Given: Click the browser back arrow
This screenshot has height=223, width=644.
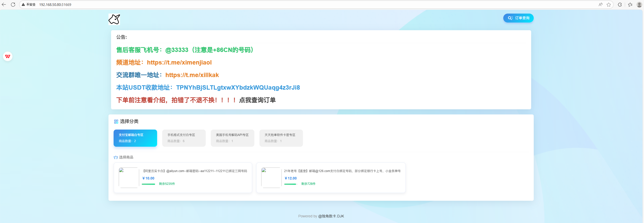Looking at the screenshot, I should [4, 5].
